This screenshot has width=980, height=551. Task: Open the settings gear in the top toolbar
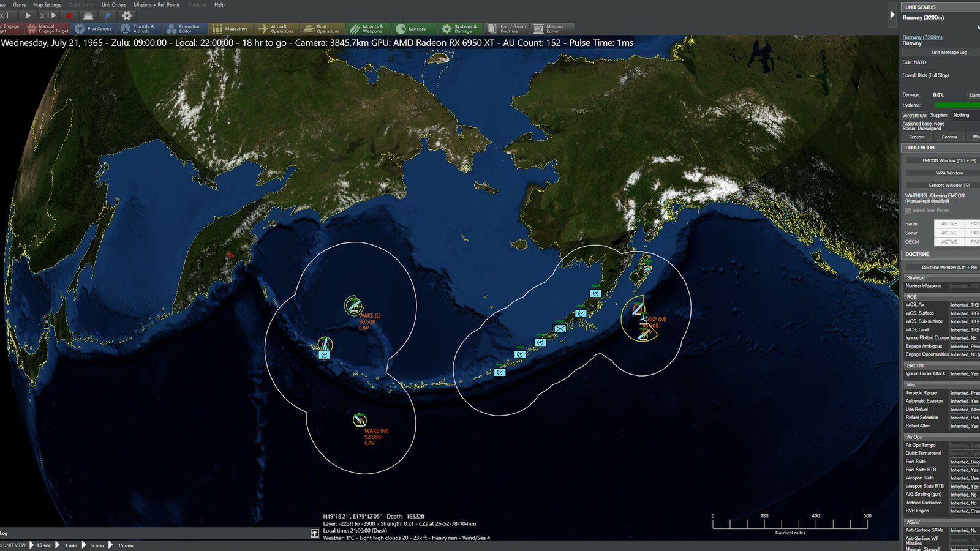(127, 15)
